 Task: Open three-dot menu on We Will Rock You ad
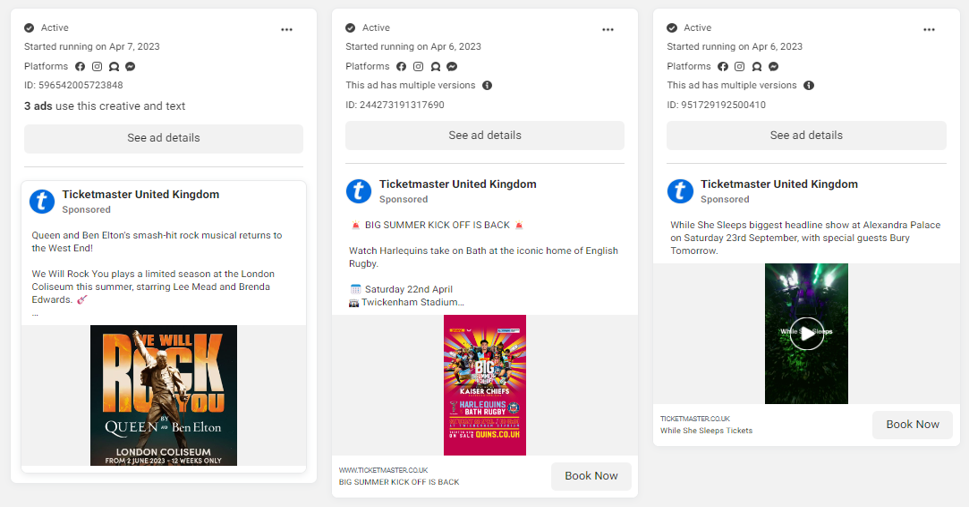coord(287,30)
